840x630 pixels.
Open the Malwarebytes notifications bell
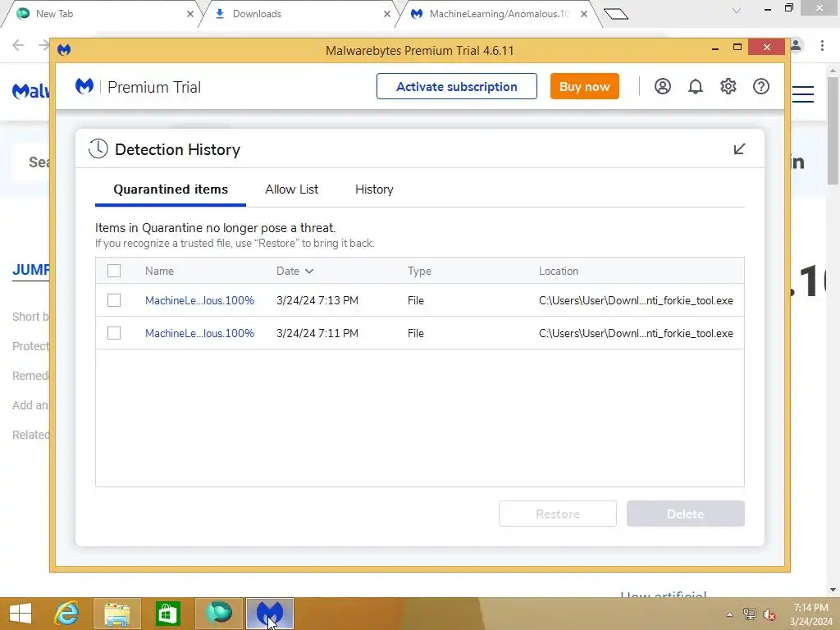coord(696,86)
